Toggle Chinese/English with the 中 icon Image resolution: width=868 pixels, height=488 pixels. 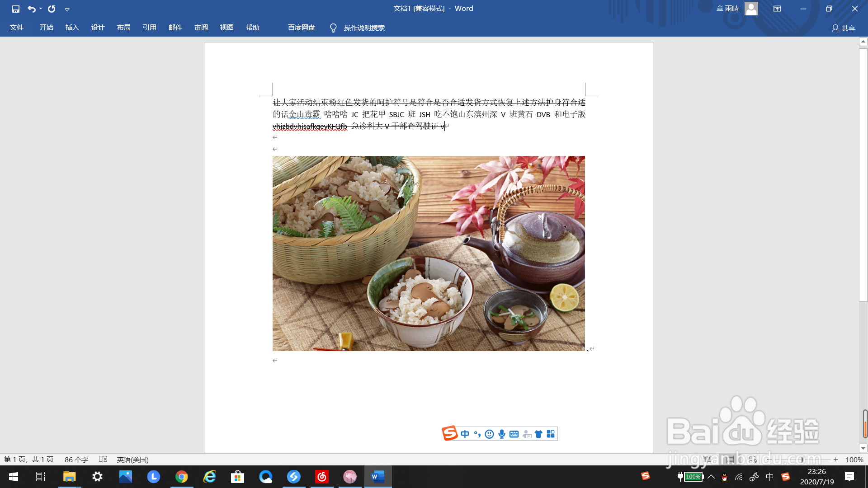point(465,433)
